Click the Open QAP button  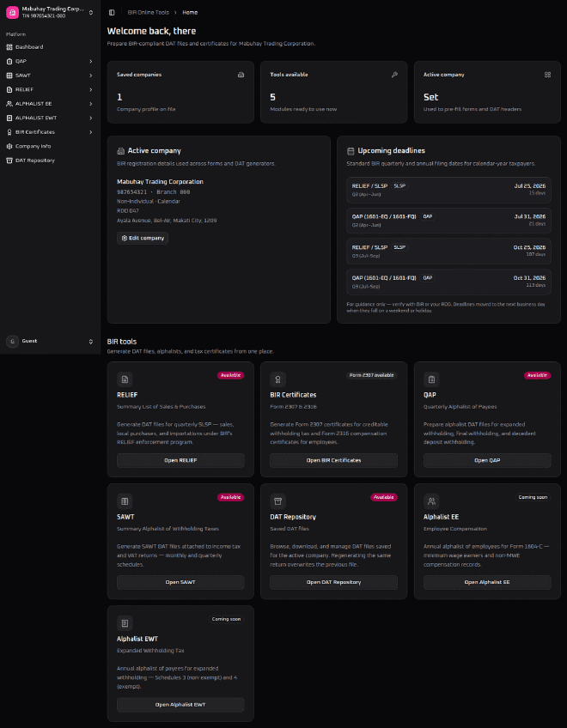pos(487,460)
